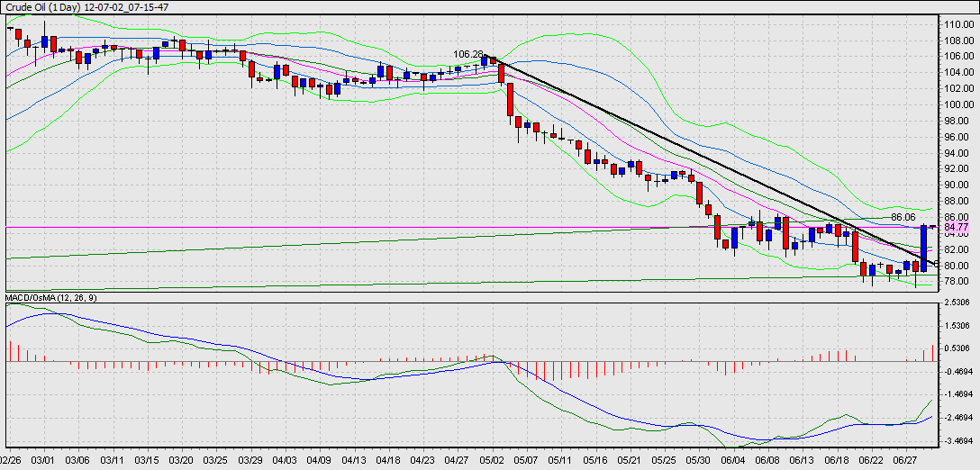Click the large red candle after 05/02
Screen dimensions: 980x470
[510, 100]
